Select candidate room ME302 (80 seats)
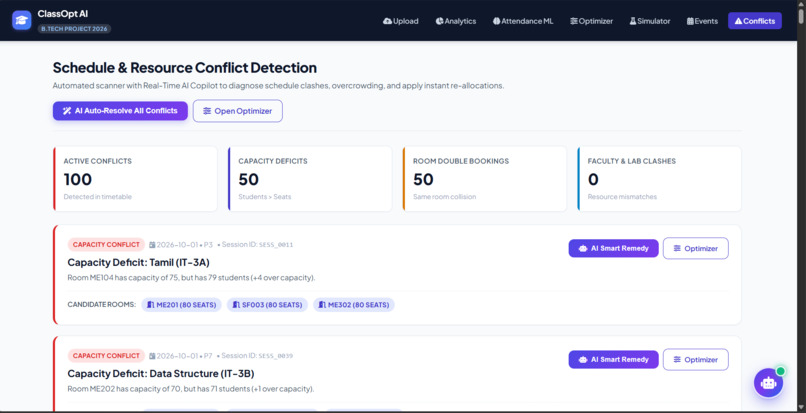Viewport: 806px width, 413px height. coord(354,304)
